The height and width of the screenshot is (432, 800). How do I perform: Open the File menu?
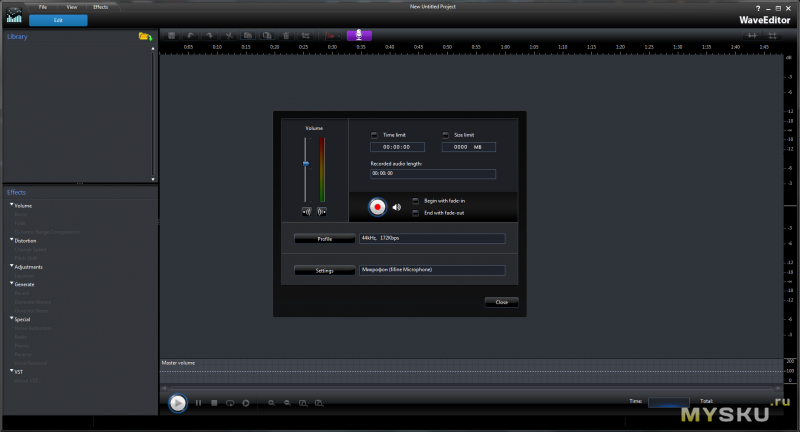[x=42, y=7]
